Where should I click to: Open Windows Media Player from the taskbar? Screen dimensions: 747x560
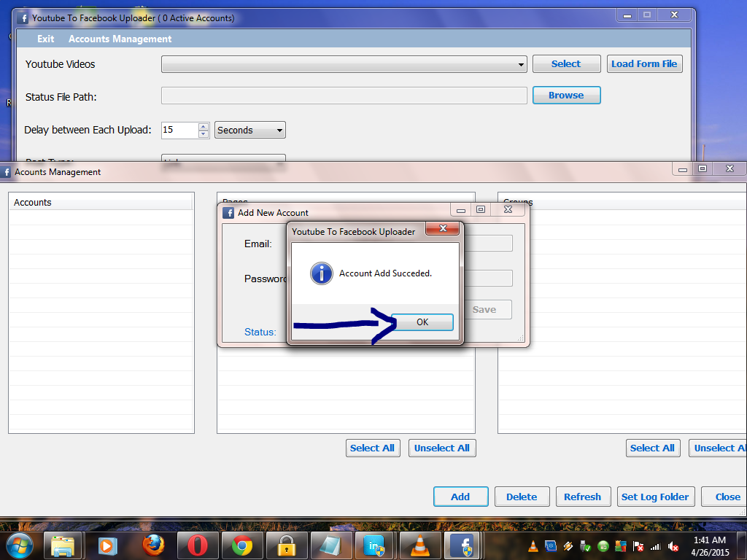pos(107,545)
